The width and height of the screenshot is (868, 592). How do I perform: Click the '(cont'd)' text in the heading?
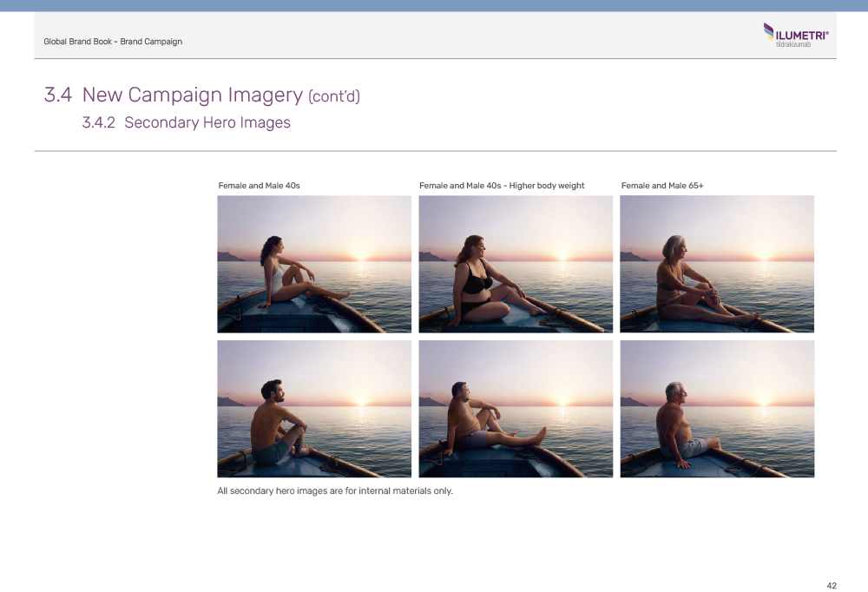pos(334,96)
